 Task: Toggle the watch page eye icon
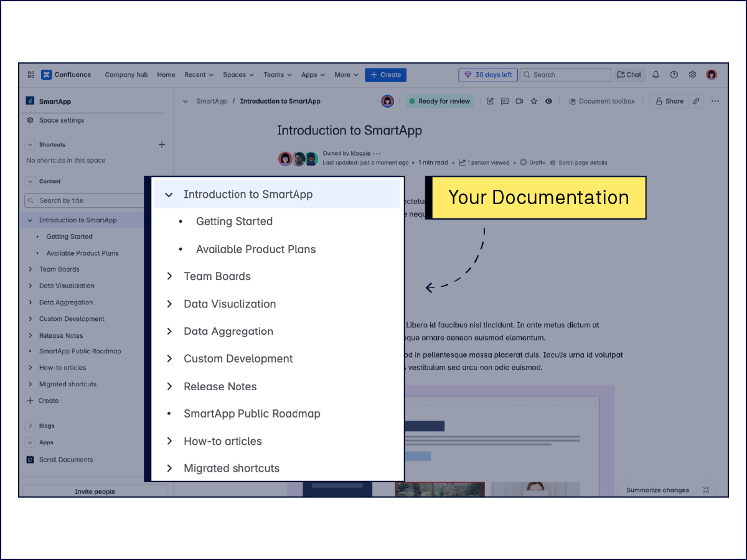548,101
